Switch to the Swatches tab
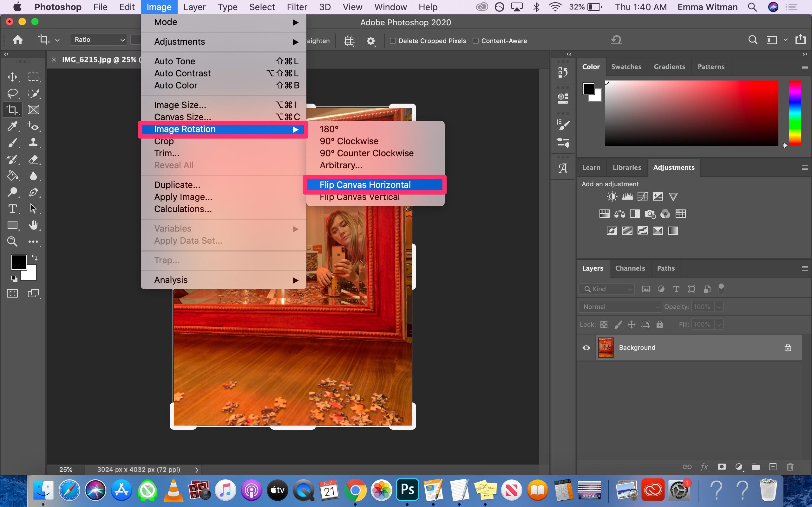The width and height of the screenshot is (812, 507). pyautogui.click(x=626, y=67)
